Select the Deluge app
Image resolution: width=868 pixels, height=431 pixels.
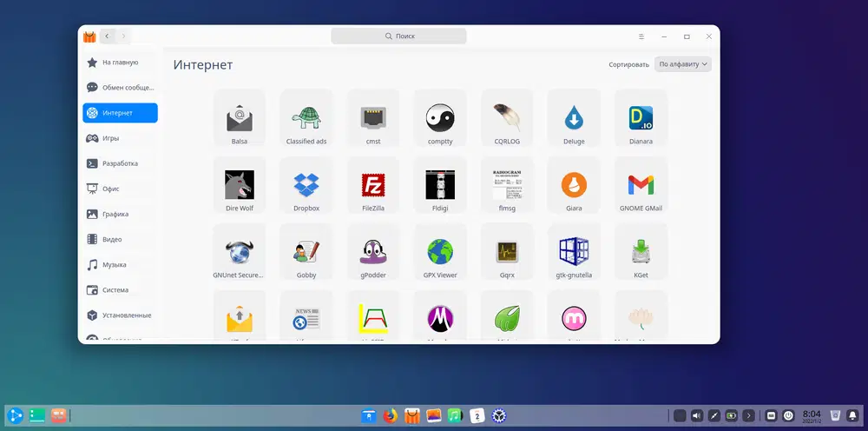574,118
